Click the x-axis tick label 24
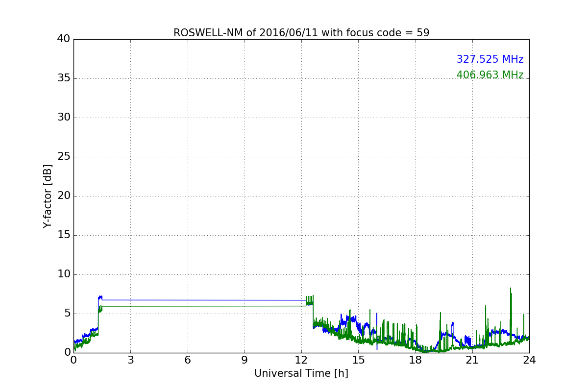This screenshot has height=392, width=588. click(x=529, y=360)
